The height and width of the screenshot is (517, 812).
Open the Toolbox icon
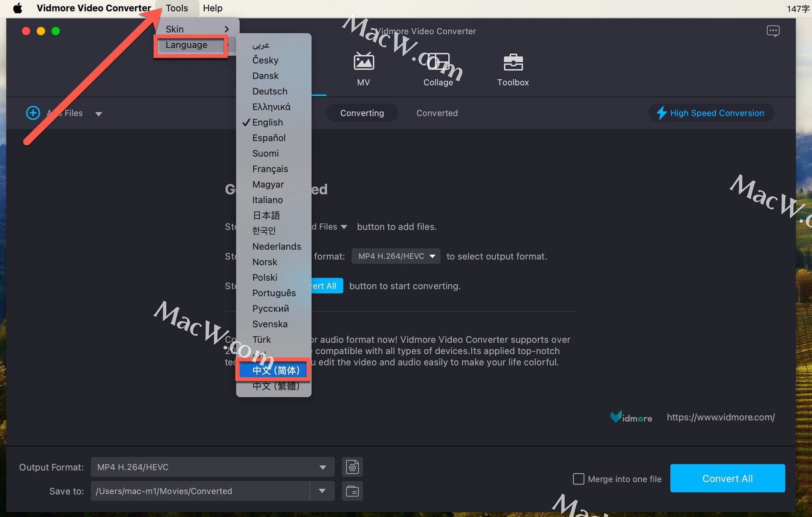[x=513, y=62]
